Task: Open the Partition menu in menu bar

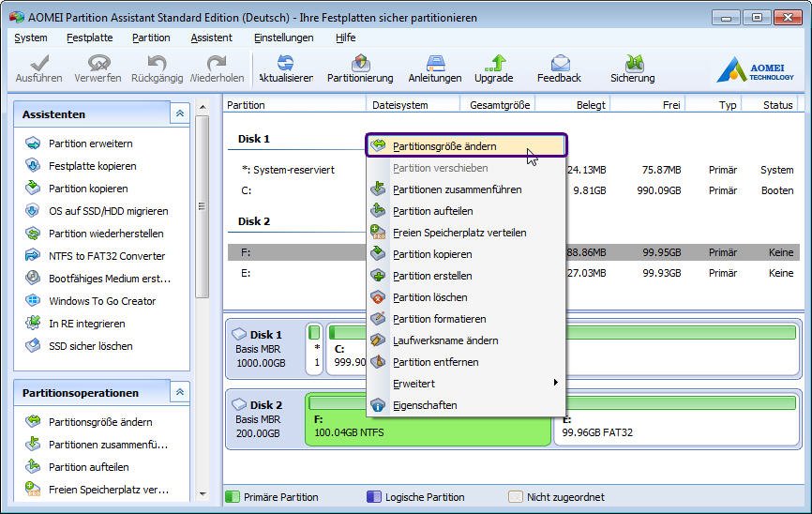Action: (x=151, y=38)
